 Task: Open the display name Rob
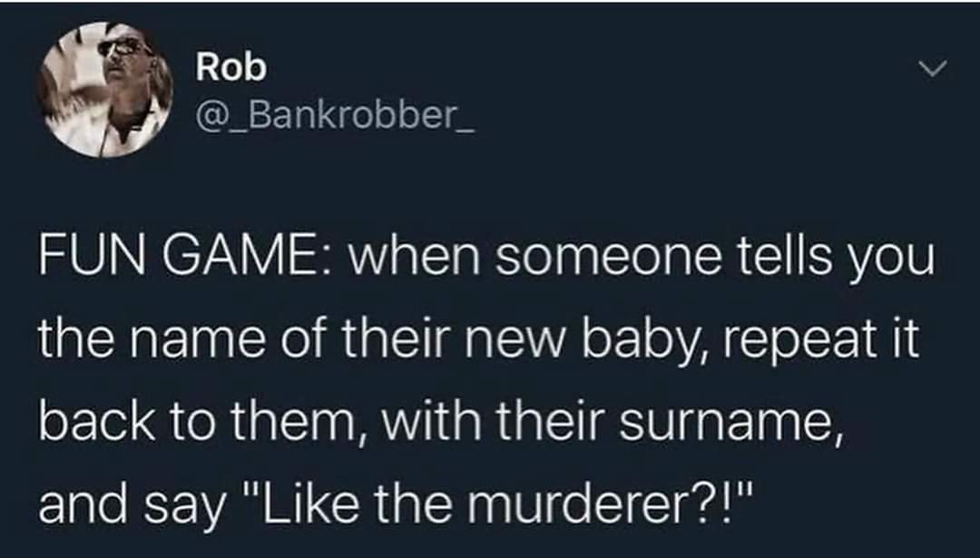231,67
